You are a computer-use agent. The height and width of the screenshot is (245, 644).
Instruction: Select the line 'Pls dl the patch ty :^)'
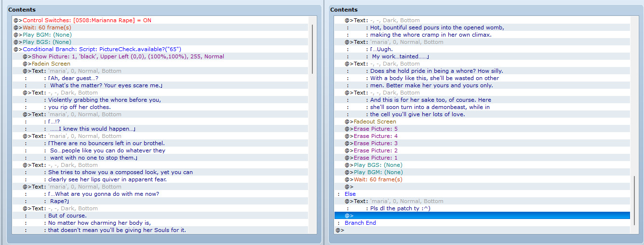point(482,208)
